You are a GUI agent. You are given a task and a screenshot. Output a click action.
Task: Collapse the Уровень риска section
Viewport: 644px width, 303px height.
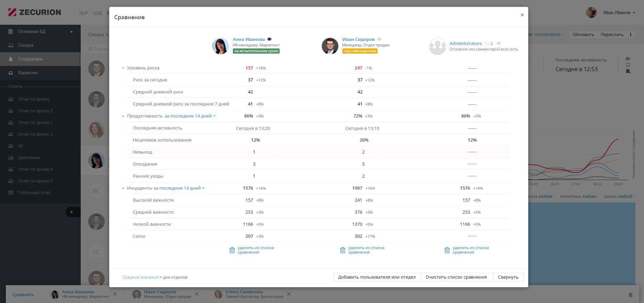coord(123,68)
